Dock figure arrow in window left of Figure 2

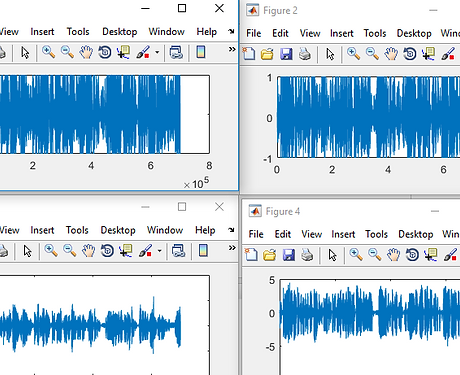[231, 31]
